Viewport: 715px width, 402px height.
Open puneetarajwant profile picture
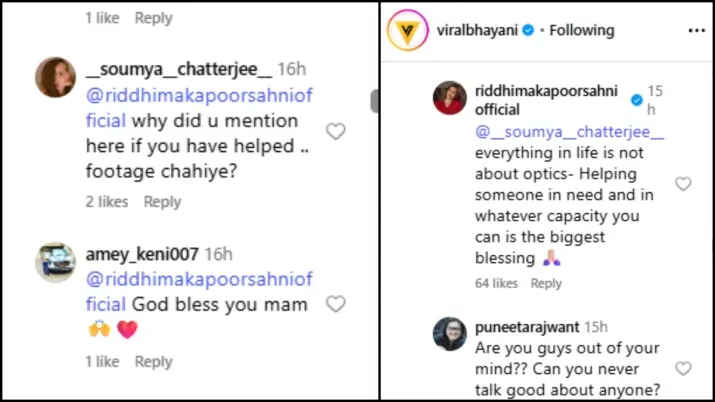449,334
